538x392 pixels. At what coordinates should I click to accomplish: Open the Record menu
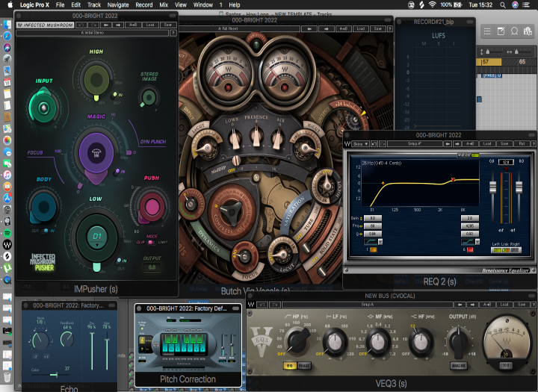pos(143,4)
